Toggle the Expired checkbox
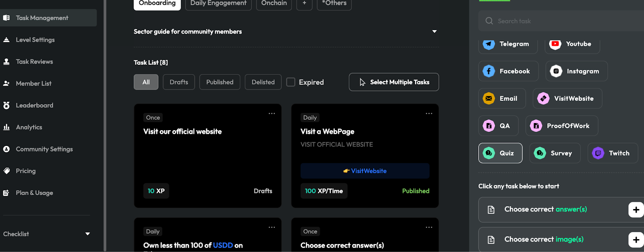This screenshot has height=252, width=644. pos(291,82)
